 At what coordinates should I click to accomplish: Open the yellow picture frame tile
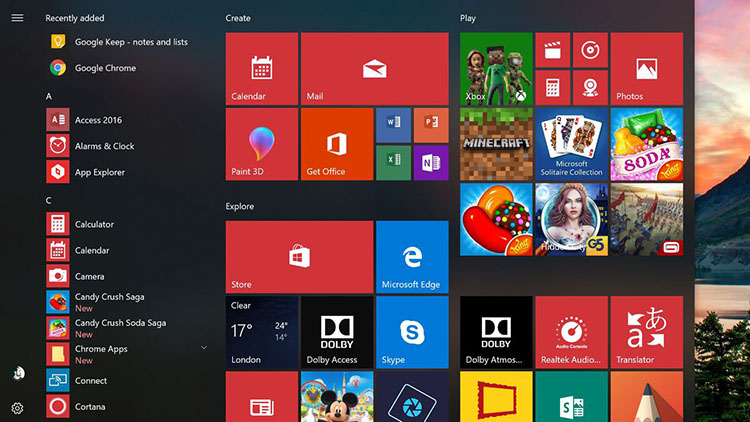pos(496,397)
